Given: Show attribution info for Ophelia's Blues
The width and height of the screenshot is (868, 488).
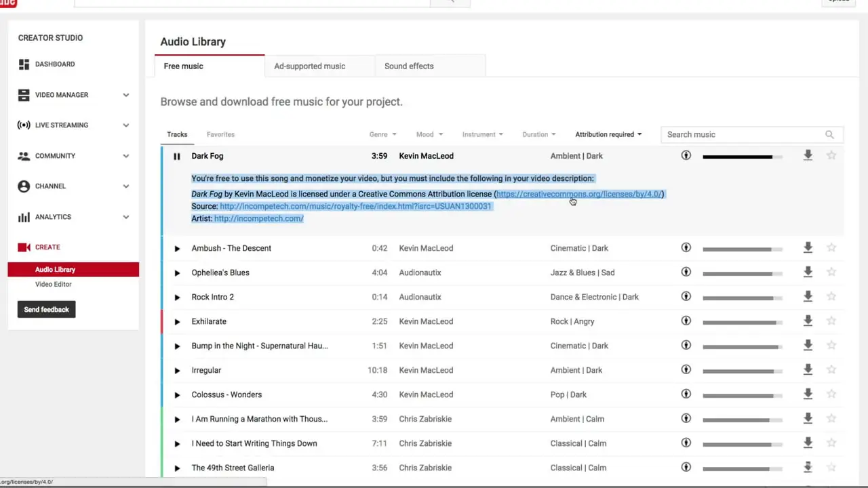Looking at the screenshot, I should pos(686,272).
